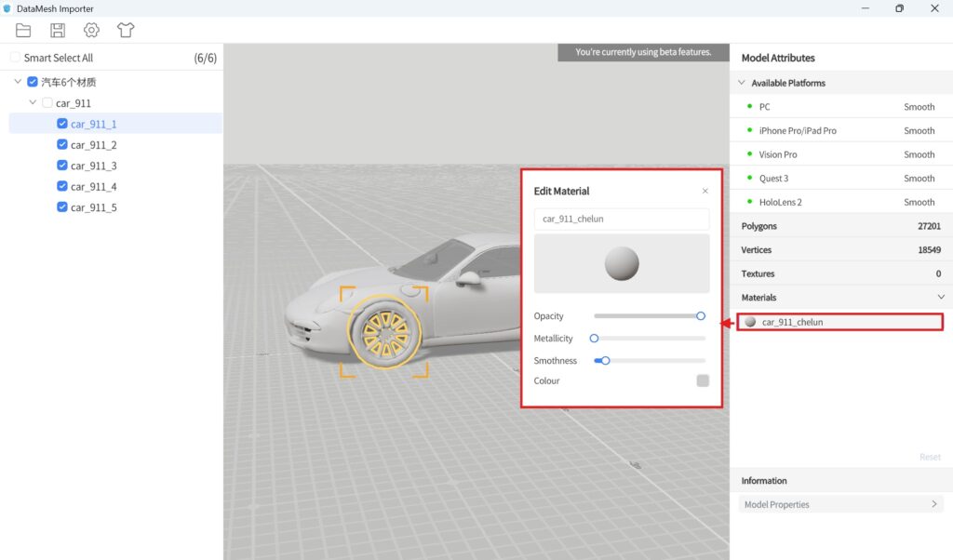
Task: Uncheck the 汽车6个材质 checkbox
Action: coord(32,81)
